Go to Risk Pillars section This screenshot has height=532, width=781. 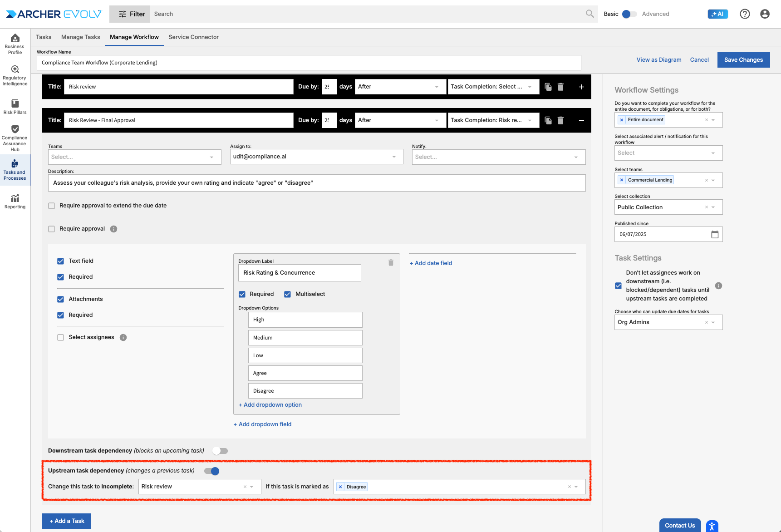15,107
